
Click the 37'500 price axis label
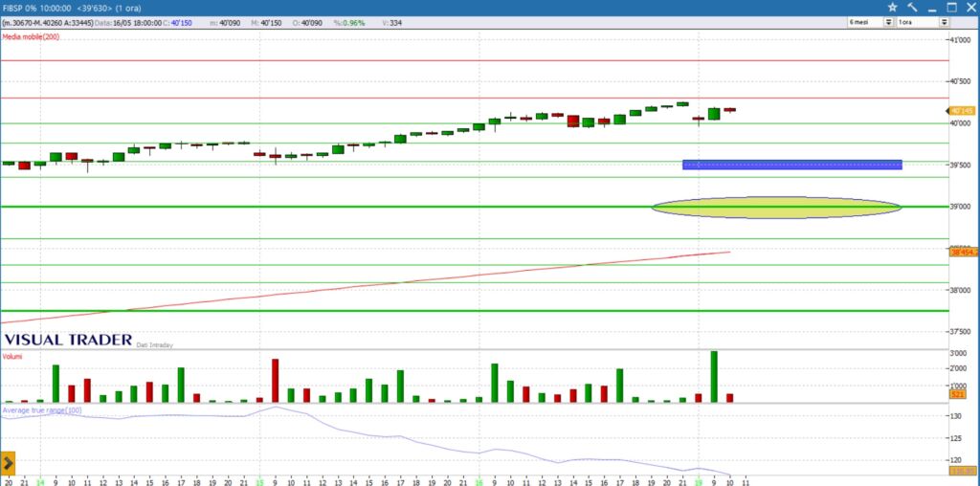[961, 332]
